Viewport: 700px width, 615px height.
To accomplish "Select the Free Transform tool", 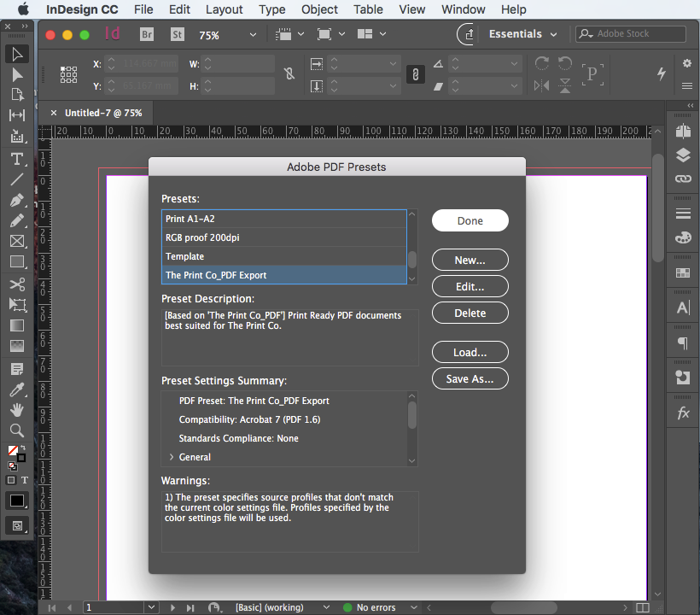I will click(x=17, y=305).
